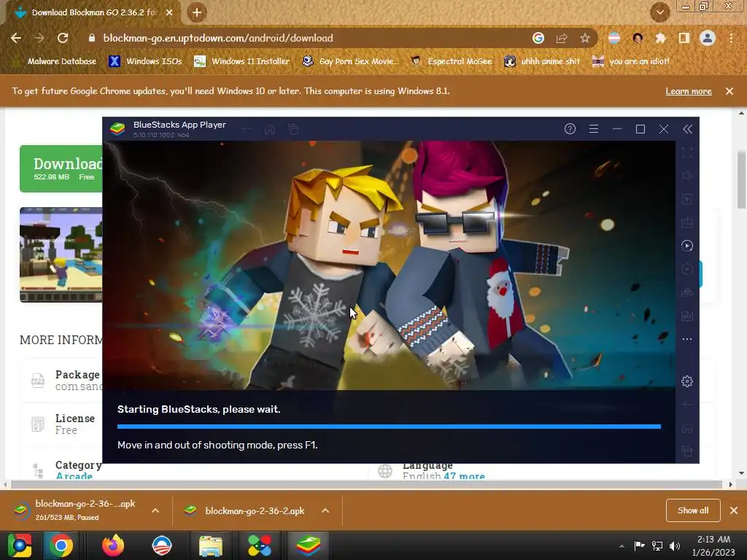Screen dimensions: 747x560
Task: Click BlueStacks home icon in title bar
Action: coord(270,129)
